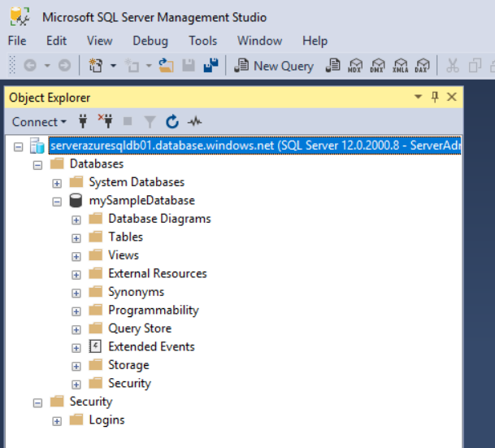Open the Window menu
Image resolution: width=495 pixels, height=448 pixels.
[259, 41]
